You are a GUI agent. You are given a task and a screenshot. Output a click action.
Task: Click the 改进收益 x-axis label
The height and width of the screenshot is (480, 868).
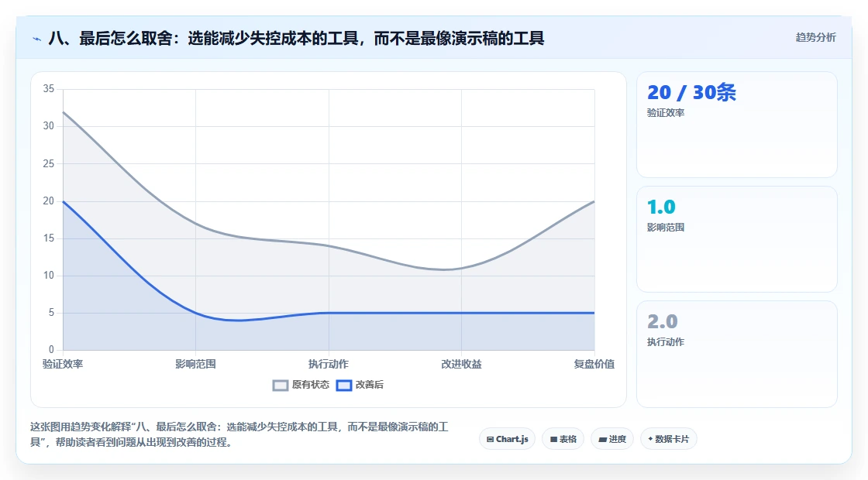coord(461,364)
